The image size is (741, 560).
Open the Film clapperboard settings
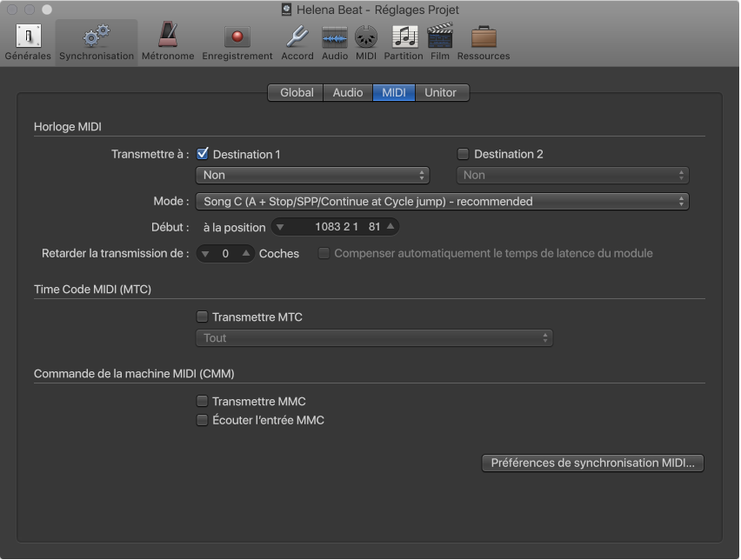[440, 42]
